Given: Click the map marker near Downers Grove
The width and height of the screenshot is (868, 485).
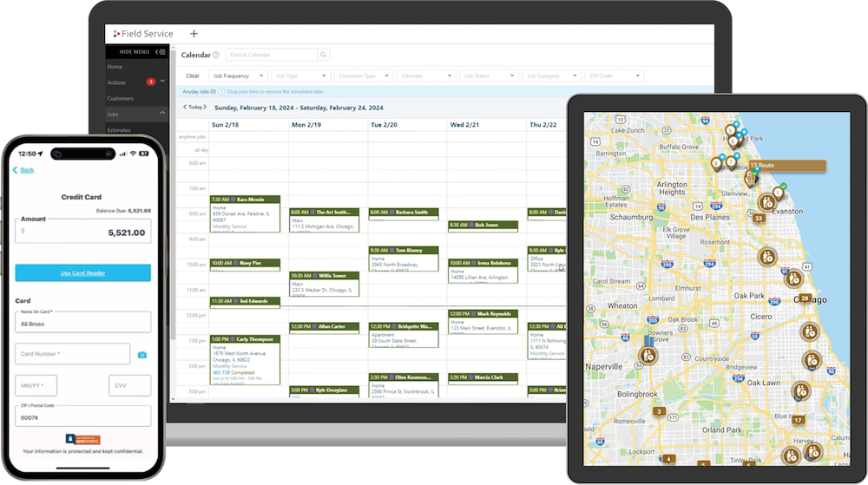Looking at the screenshot, I should pos(648,356).
